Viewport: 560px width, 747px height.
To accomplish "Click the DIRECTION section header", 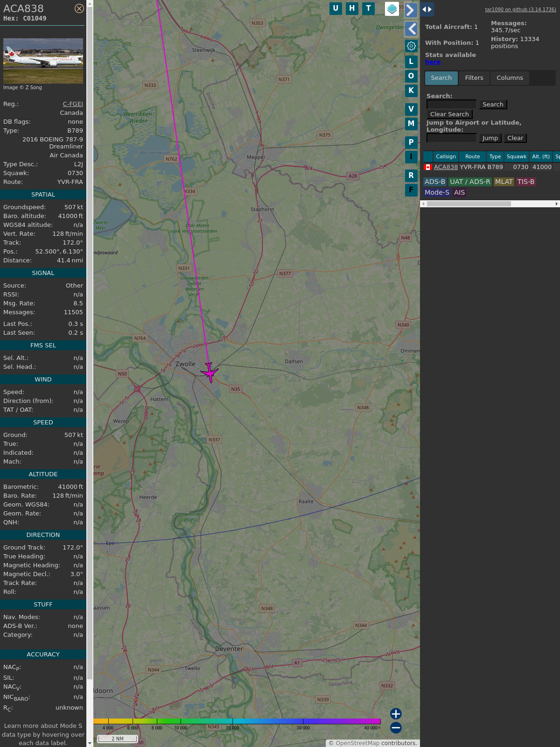I will point(43,535).
